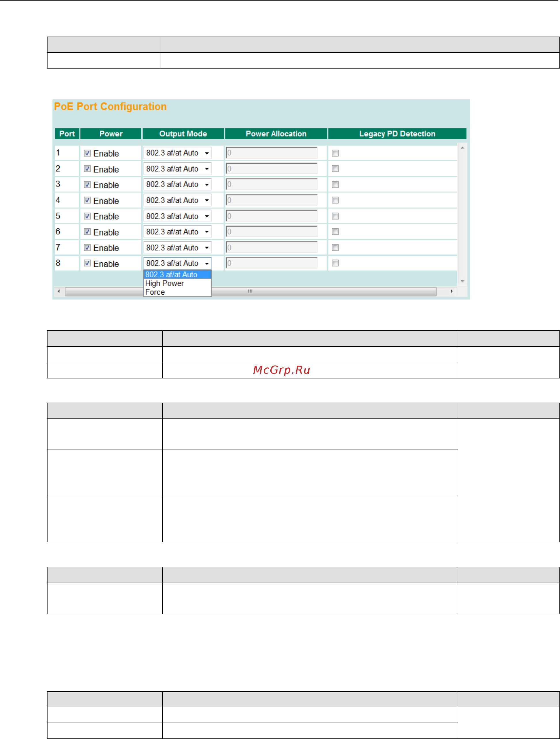Uncheck the Enable checkbox for port 1
This screenshot has width=560, height=739.
pos(87,153)
